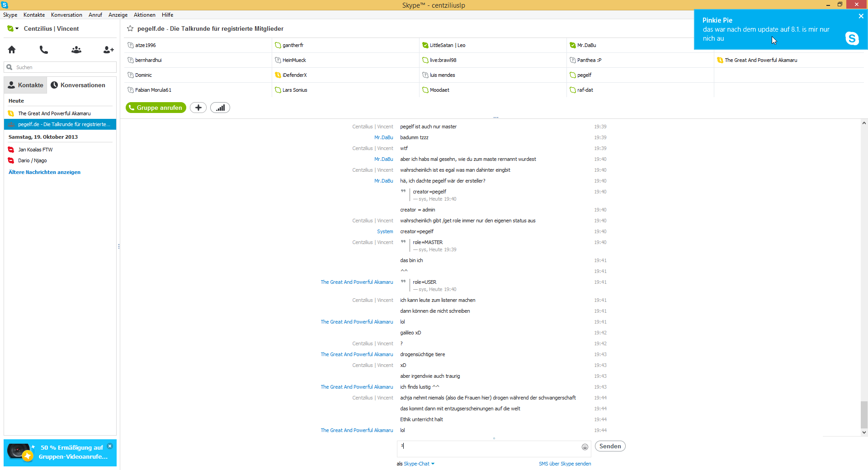Select Jan Koalas FTW conversation
Image resolution: width=868 pixels, height=470 pixels.
(35, 150)
